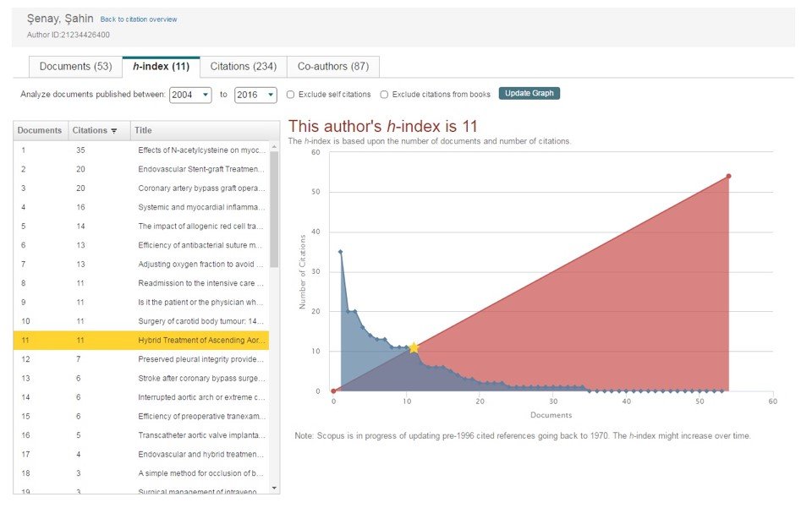Image resolution: width=812 pixels, height=508 pixels.
Task: Select row 'Is it the patient or the physician wh...'
Action: tap(141, 302)
